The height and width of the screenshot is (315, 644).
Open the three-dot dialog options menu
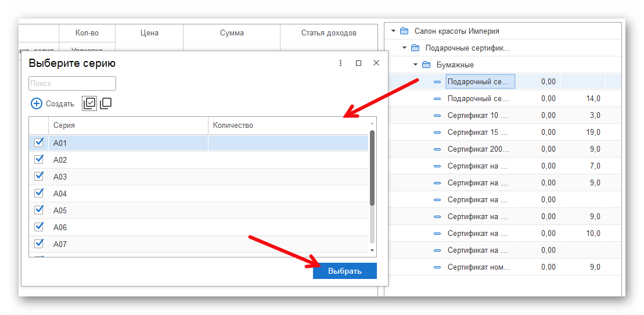click(341, 63)
